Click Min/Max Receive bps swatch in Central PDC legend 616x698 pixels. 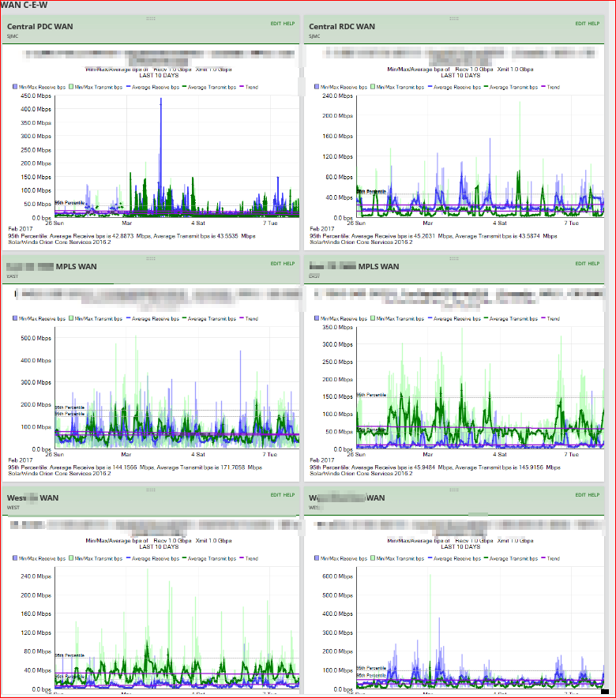tap(15, 87)
